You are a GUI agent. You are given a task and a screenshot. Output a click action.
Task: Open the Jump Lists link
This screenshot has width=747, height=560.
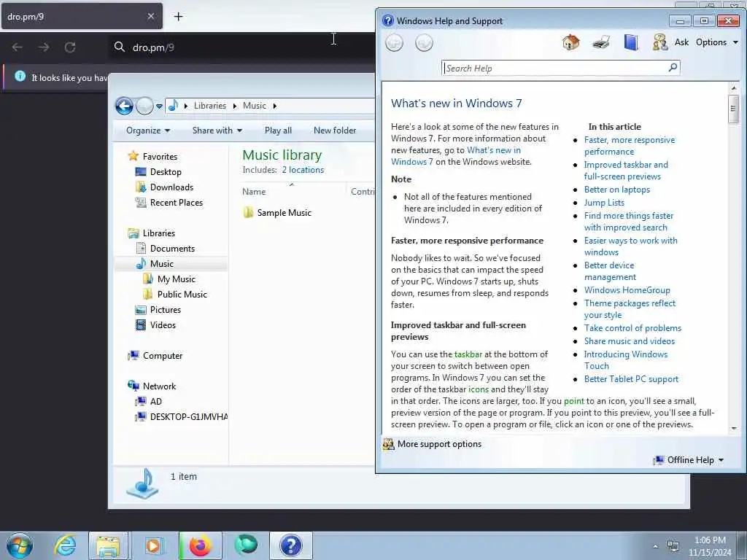pos(604,203)
